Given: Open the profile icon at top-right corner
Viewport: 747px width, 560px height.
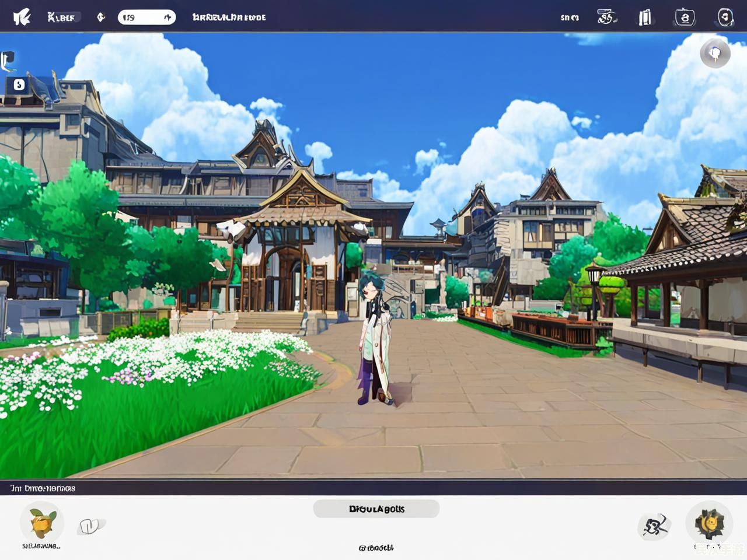Looking at the screenshot, I should [725, 17].
